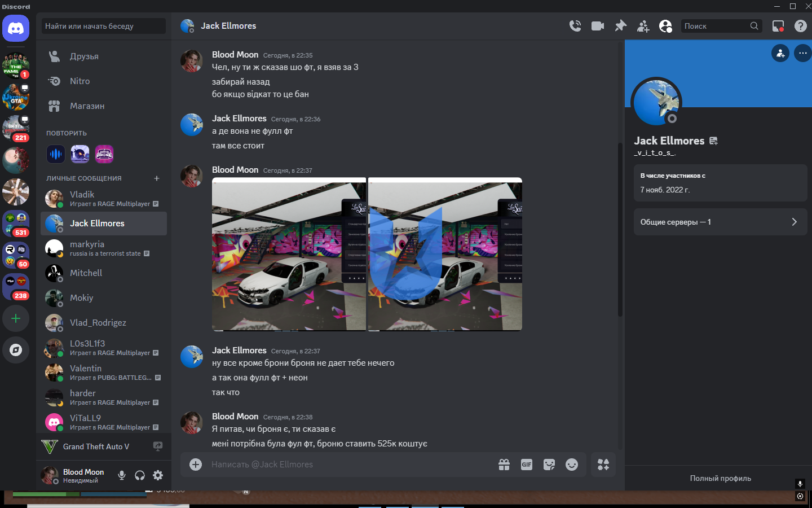Open the emoji picker
The image size is (812, 508).
point(572,465)
